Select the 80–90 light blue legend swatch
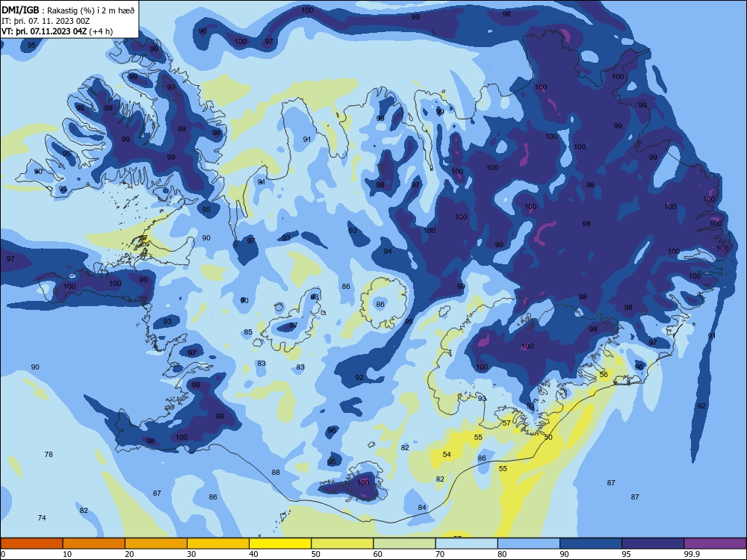This screenshot has width=747, height=560. pyautogui.click(x=529, y=544)
